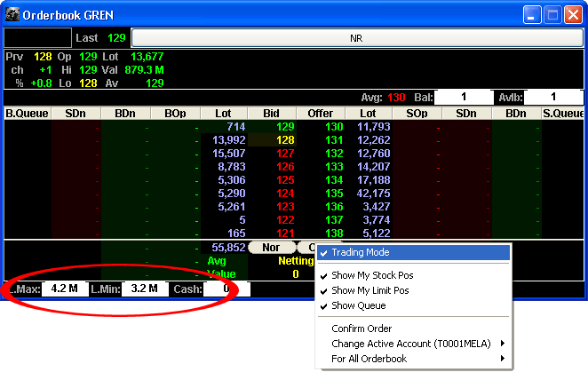Click the B.Queue column header
588x372 pixels.
pyautogui.click(x=27, y=114)
